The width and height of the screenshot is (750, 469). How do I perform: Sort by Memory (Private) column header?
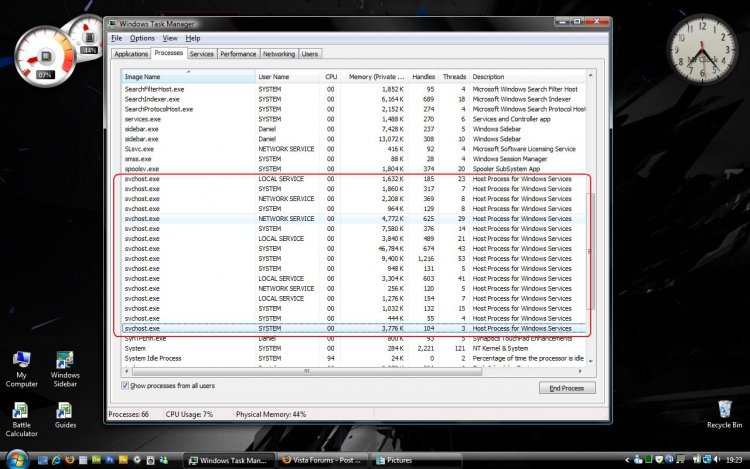pos(375,76)
